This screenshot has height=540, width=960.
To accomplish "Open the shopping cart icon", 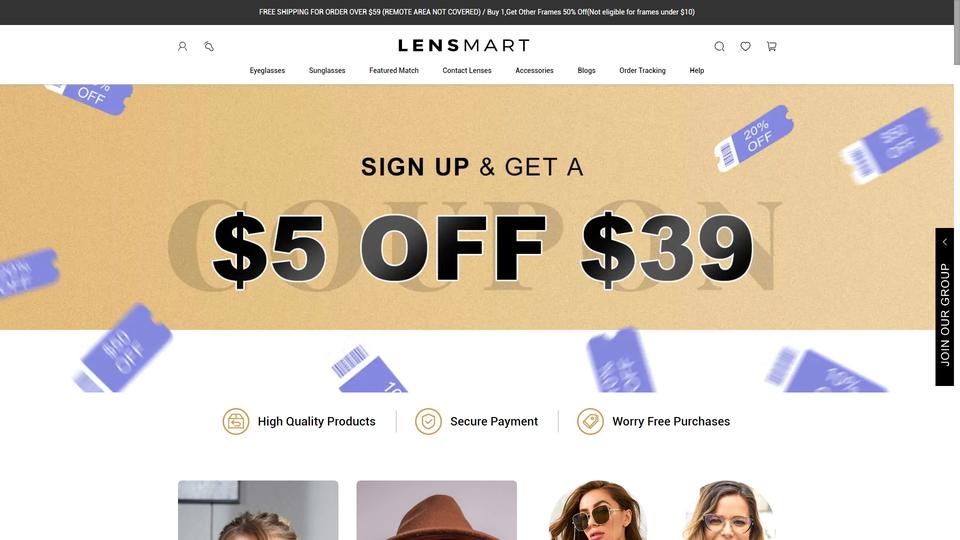I will click(771, 47).
